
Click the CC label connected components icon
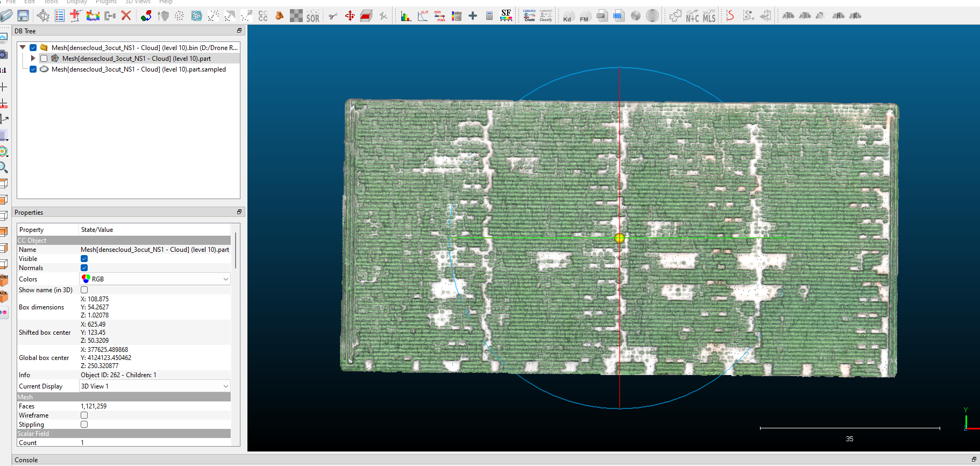pos(263,16)
